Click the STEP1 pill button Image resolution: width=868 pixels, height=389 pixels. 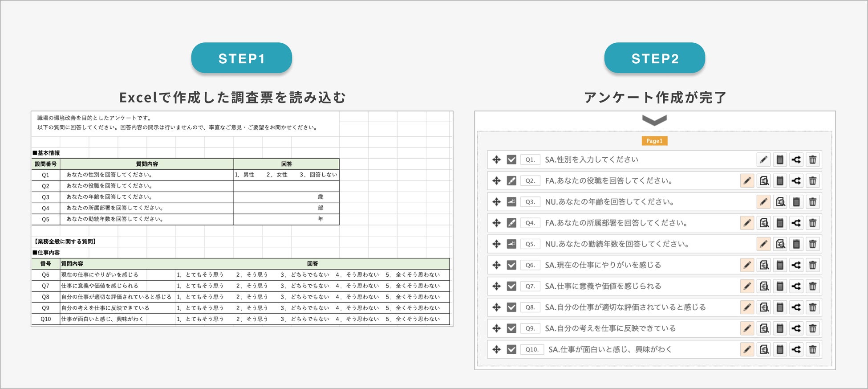click(242, 58)
